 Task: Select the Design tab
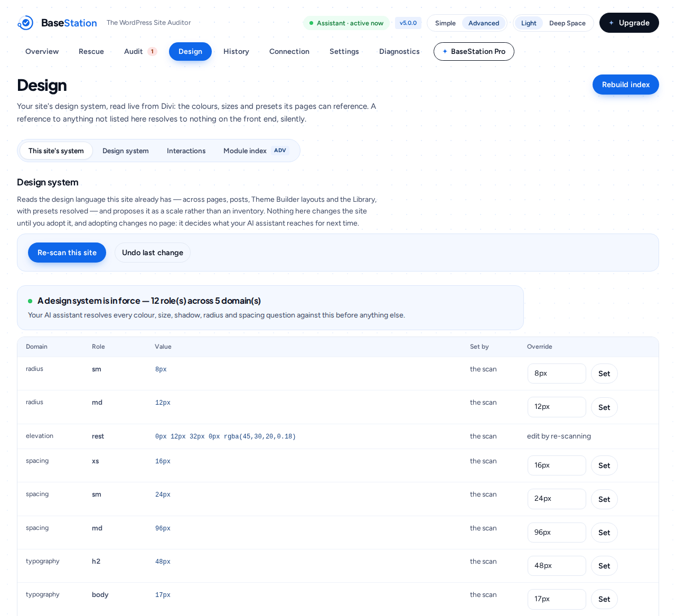coord(190,51)
